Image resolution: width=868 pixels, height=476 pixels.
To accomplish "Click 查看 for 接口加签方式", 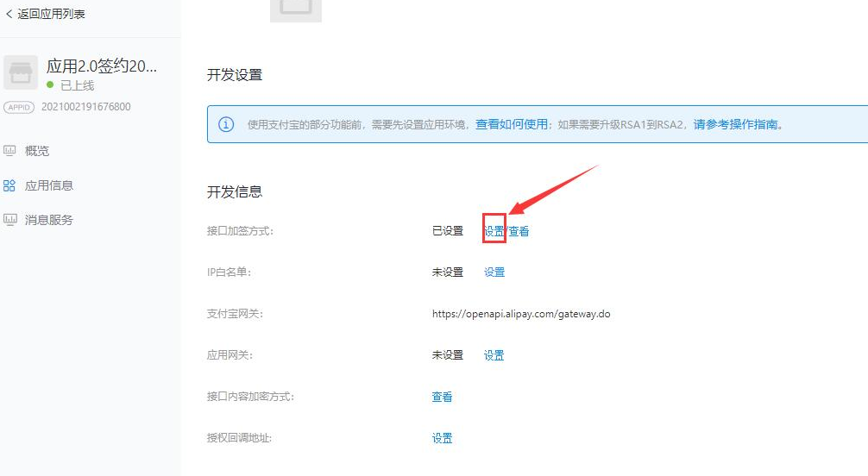I will [519, 231].
